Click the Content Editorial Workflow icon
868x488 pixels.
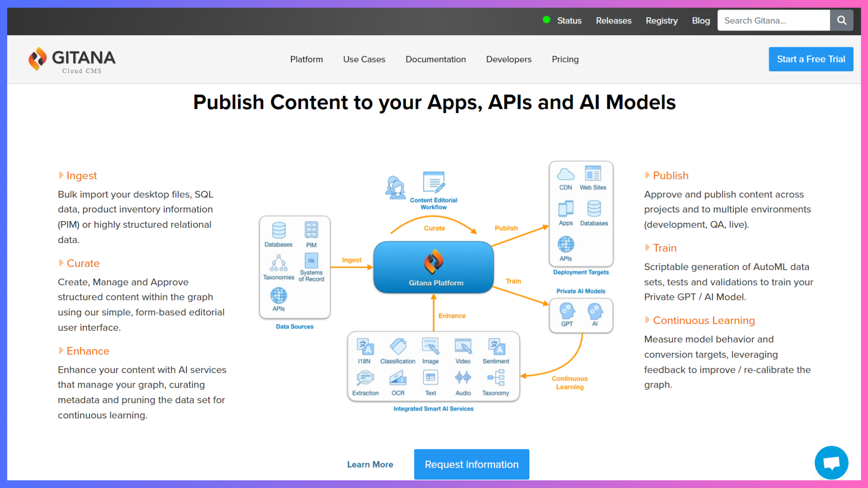(434, 182)
